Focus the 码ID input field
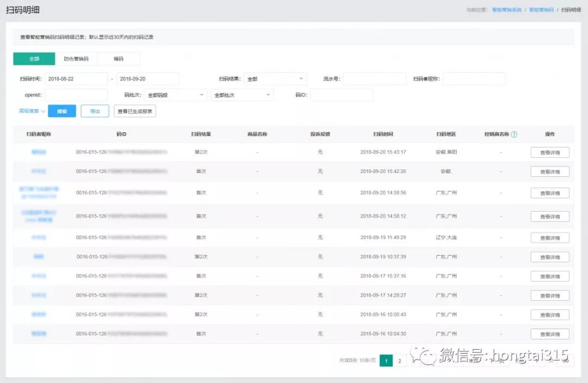The height and width of the screenshot is (383, 588). (x=341, y=95)
